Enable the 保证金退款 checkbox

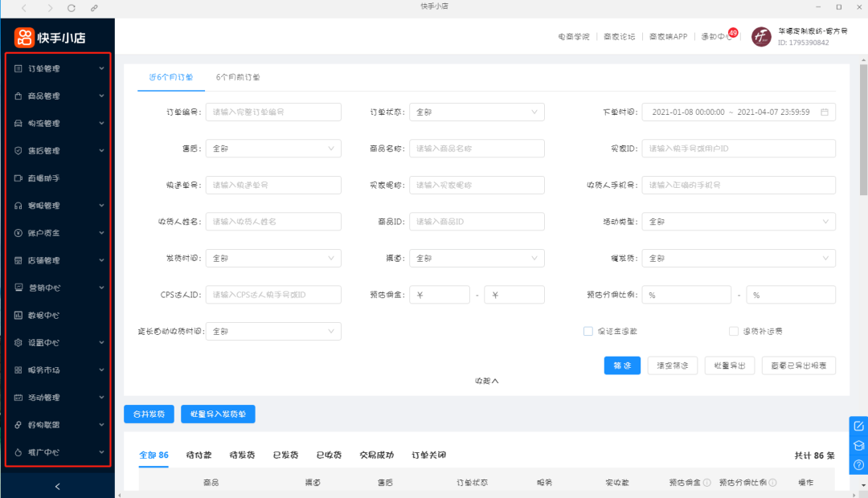click(588, 331)
